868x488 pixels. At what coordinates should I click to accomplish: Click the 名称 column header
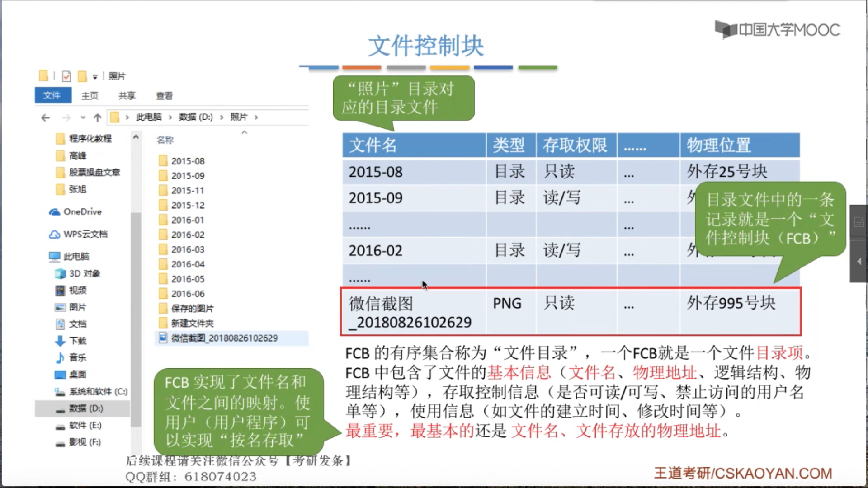[x=165, y=140]
